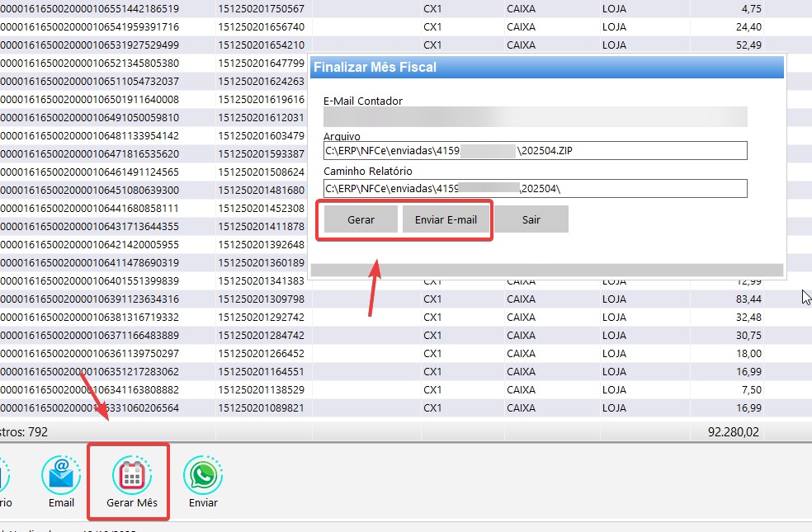Click the E-Mail Contador input field
812x532 pixels.
click(535, 117)
